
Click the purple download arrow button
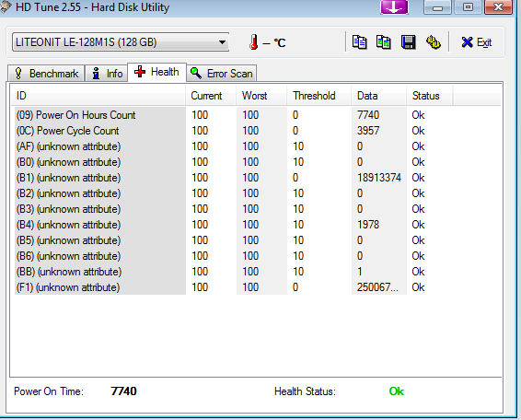click(394, 7)
